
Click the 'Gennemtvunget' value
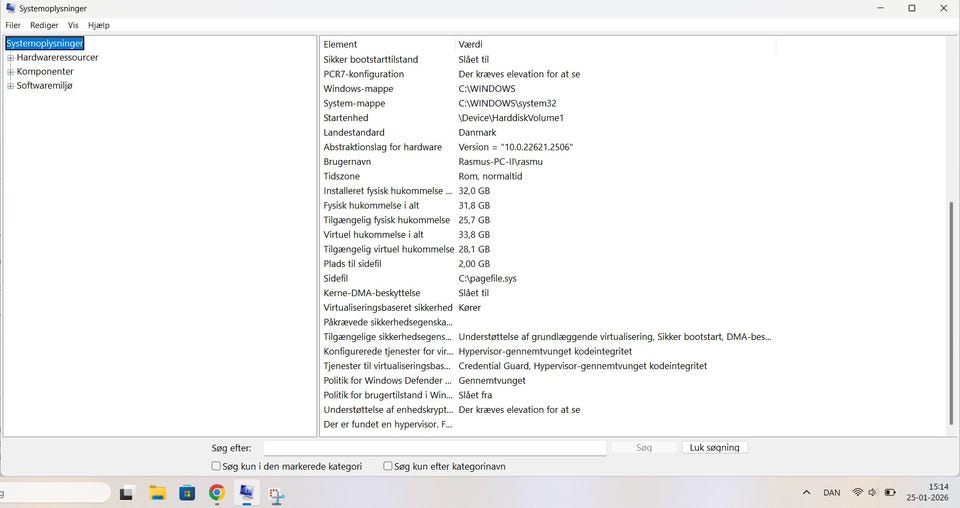(492, 381)
